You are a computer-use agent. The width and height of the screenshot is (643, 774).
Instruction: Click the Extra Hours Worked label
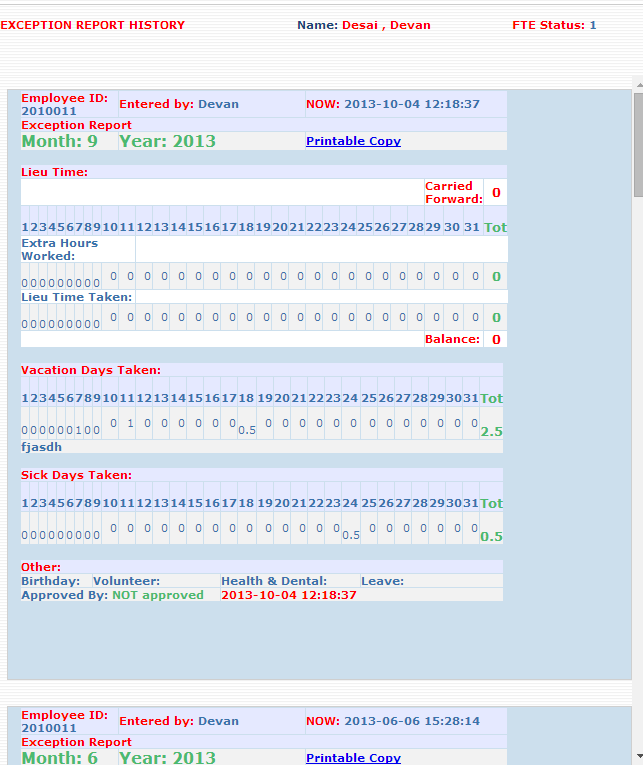coord(60,249)
